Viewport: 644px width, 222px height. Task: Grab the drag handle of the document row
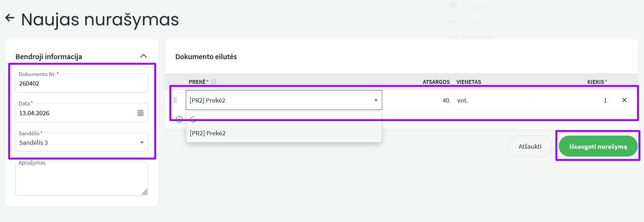pyautogui.click(x=175, y=100)
